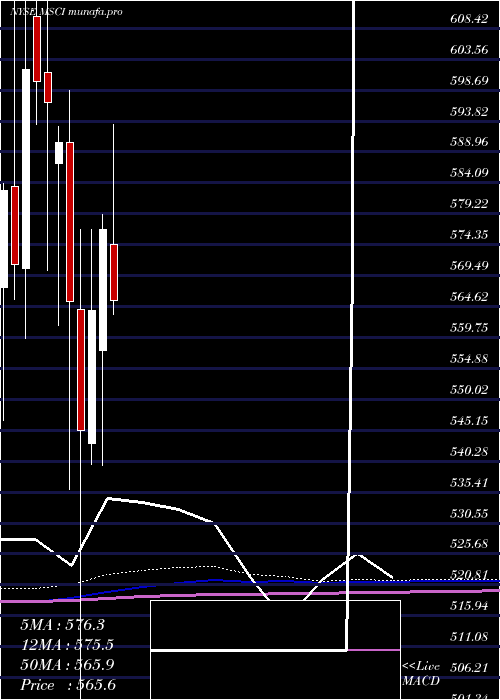Click the 603.56 price axis label
The width and height of the screenshot is (500, 700).
[469, 50]
